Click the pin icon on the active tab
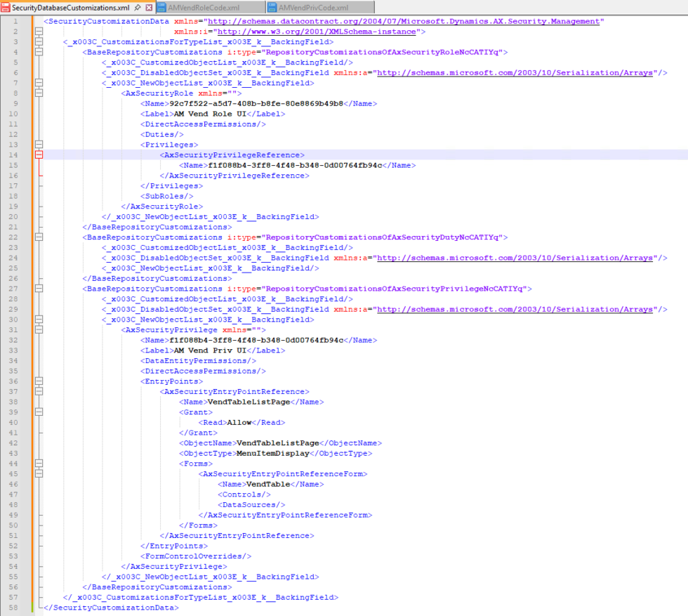Screen dimensions: 688x616 [x=137, y=6]
